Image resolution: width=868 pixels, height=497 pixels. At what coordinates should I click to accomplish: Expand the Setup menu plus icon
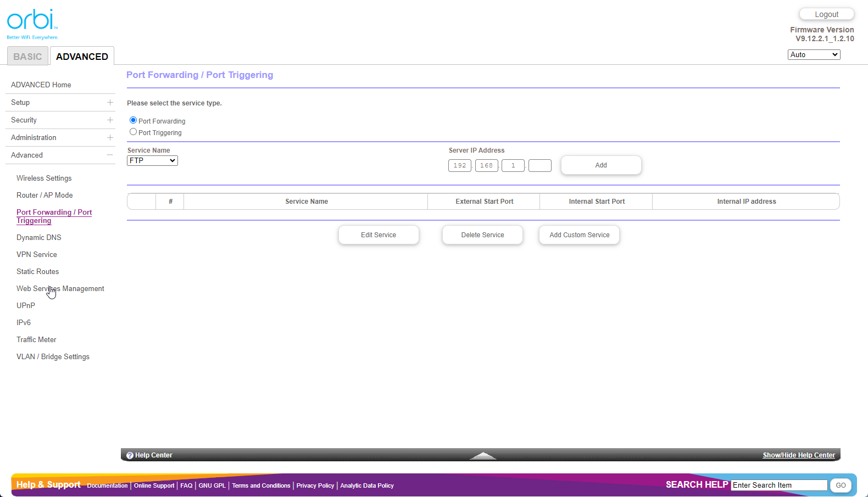tap(110, 103)
